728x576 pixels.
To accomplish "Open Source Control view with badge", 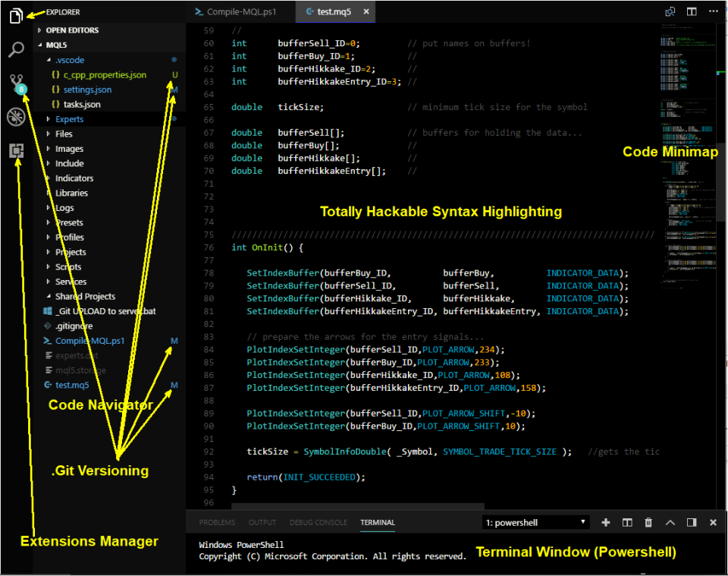I will coord(17,83).
